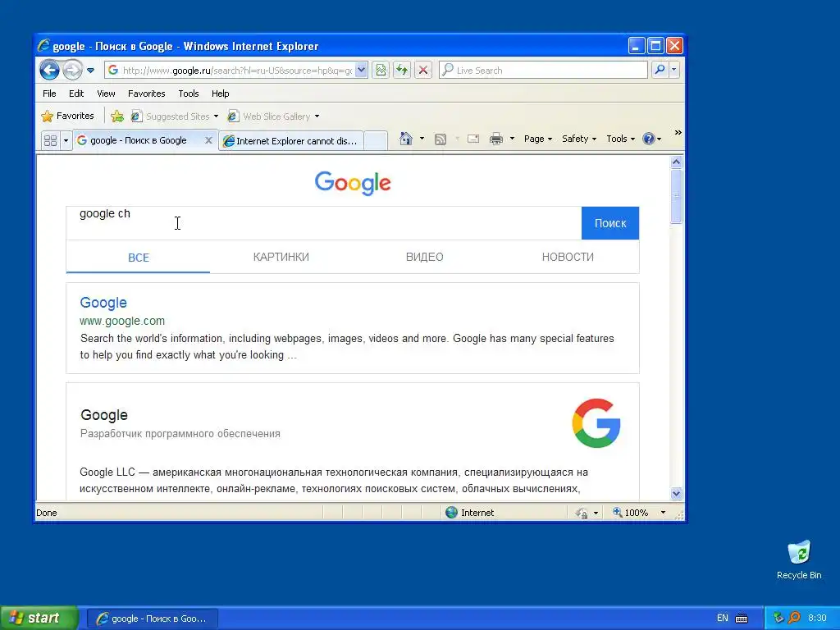Show more command bar items chevron
This screenshot has height=630, width=840.
[678, 132]
